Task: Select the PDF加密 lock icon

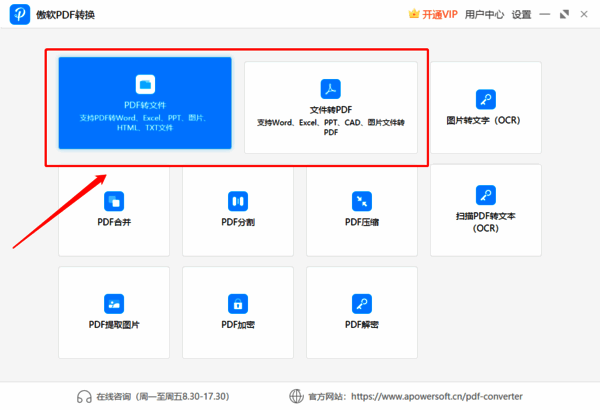Action: (x=238, y=304)
